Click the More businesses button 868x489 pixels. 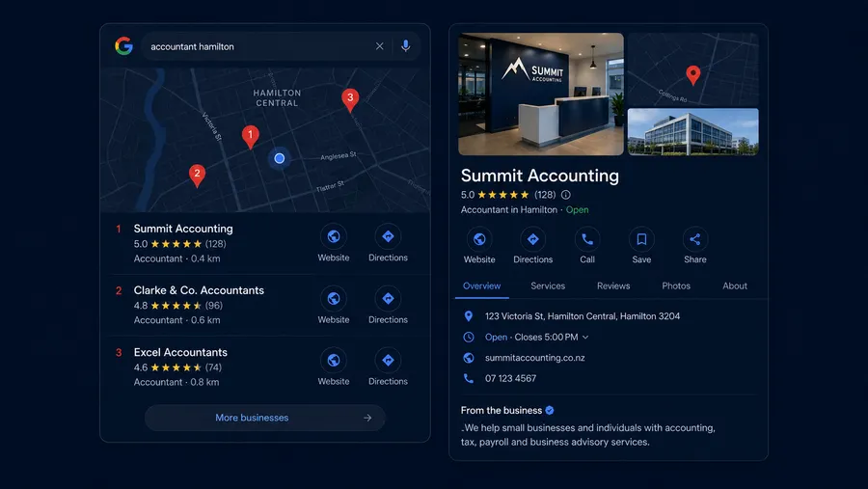[x=264, y=418]
